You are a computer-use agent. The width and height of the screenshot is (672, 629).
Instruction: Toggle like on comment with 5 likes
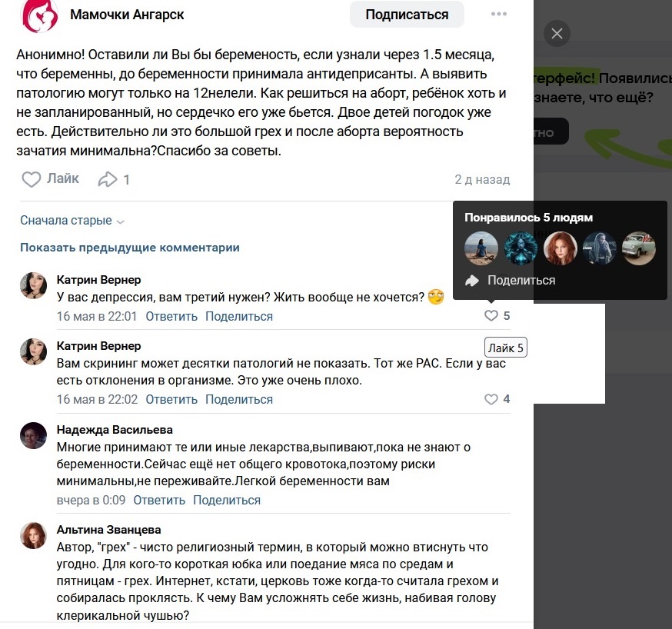[x=497, y=316]
